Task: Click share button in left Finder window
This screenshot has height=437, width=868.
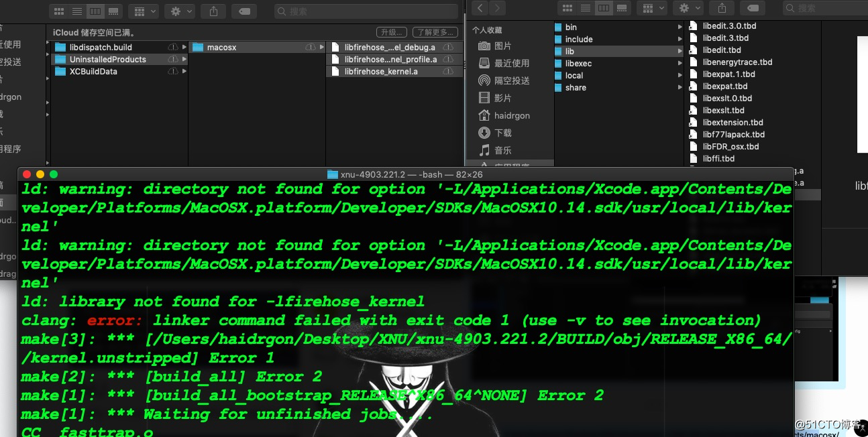Action: (214, 11)
